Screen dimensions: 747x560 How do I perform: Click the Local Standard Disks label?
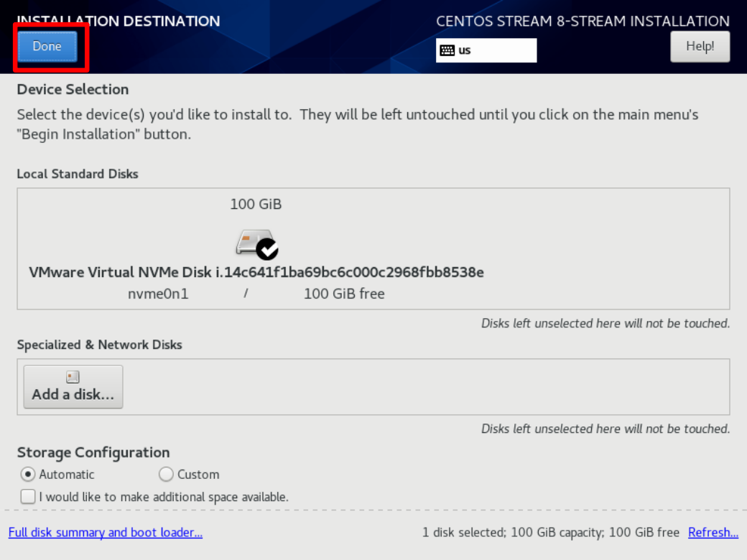(78, 174)
